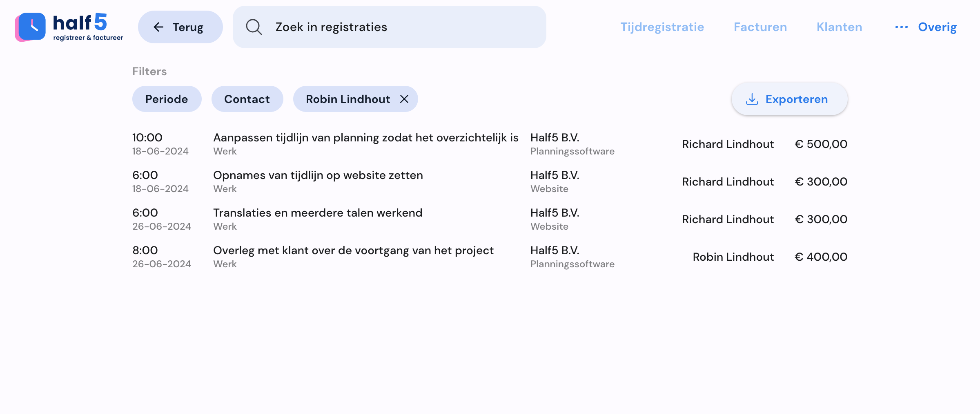Go to the Klanten tab
The height and width of the screenshot is (414, 980).
click(839, 27)
